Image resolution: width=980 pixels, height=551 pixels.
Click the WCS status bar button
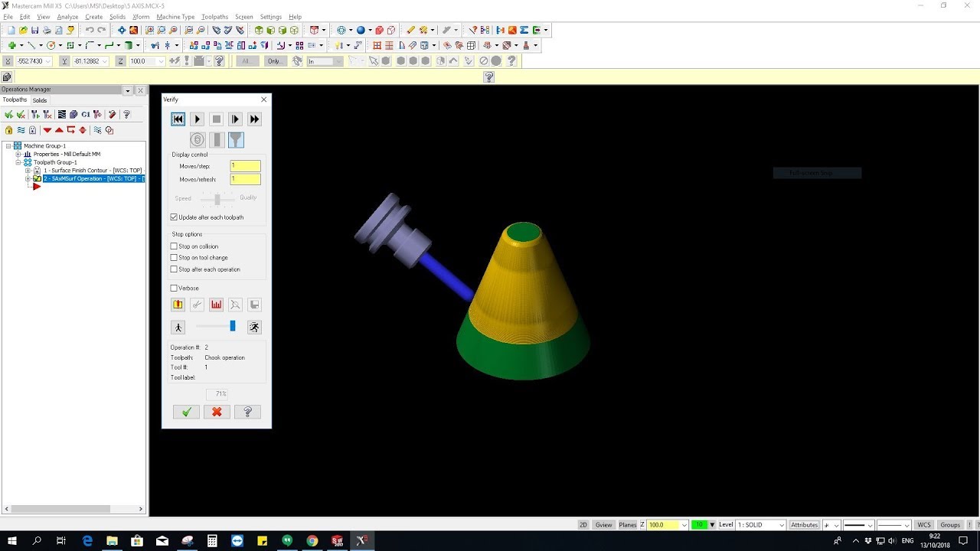924,525
